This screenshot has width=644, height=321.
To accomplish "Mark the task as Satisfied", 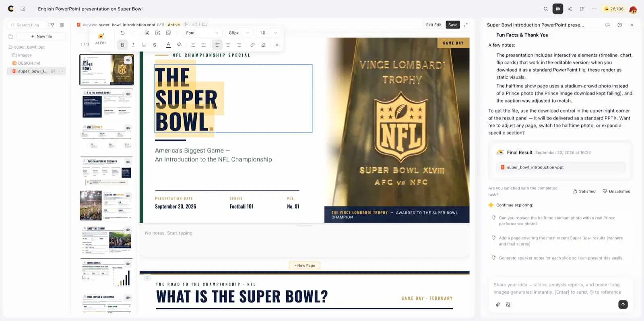I will point(584,191).
